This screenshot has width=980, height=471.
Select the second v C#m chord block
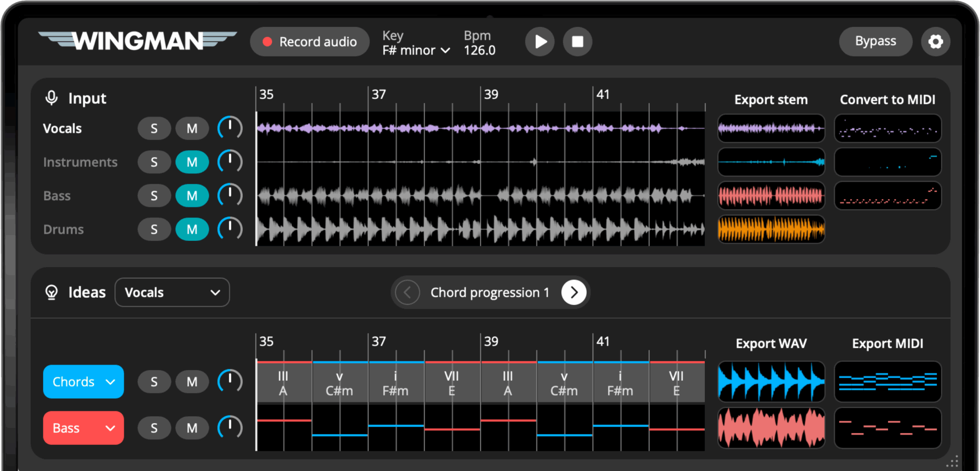tap(565, 382)
